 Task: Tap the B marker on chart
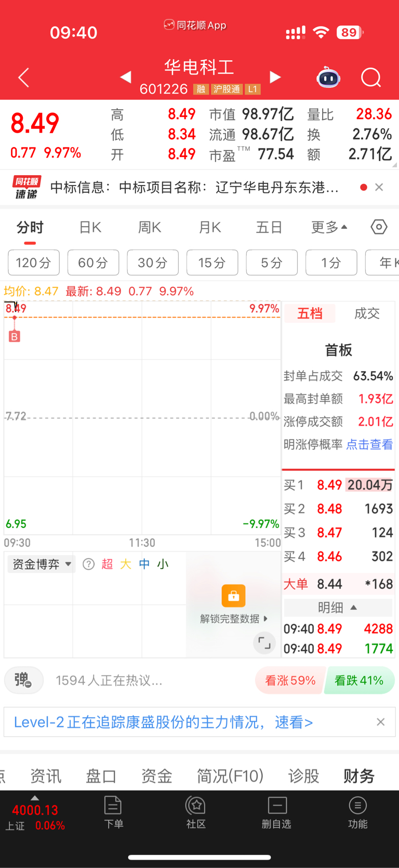coord(15,336)
